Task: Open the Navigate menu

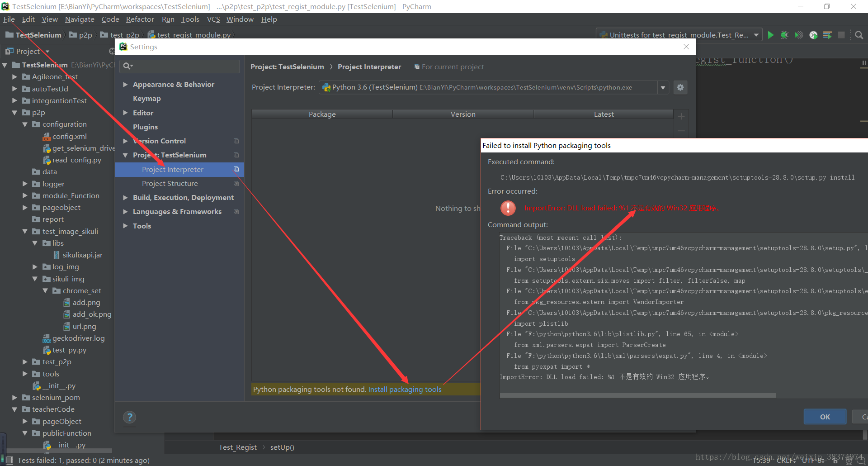Action: [x=80, y=19]
